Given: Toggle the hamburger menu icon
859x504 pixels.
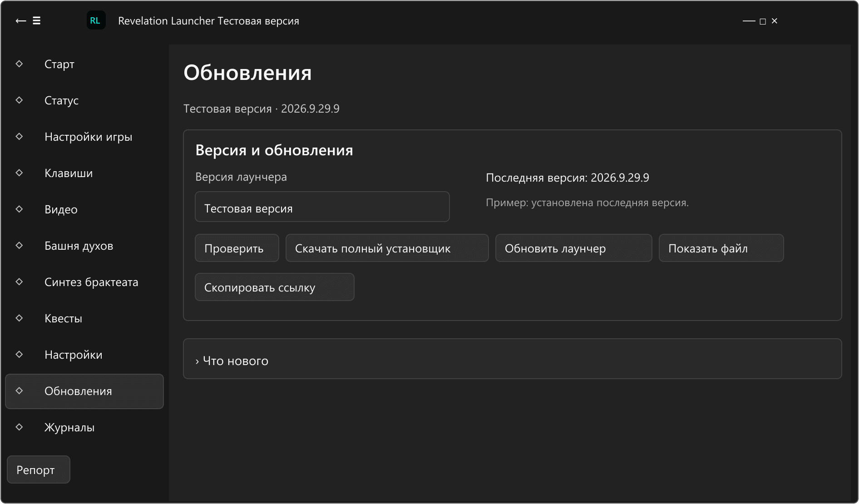Looking at the screenshot, I should pos(37,21).
